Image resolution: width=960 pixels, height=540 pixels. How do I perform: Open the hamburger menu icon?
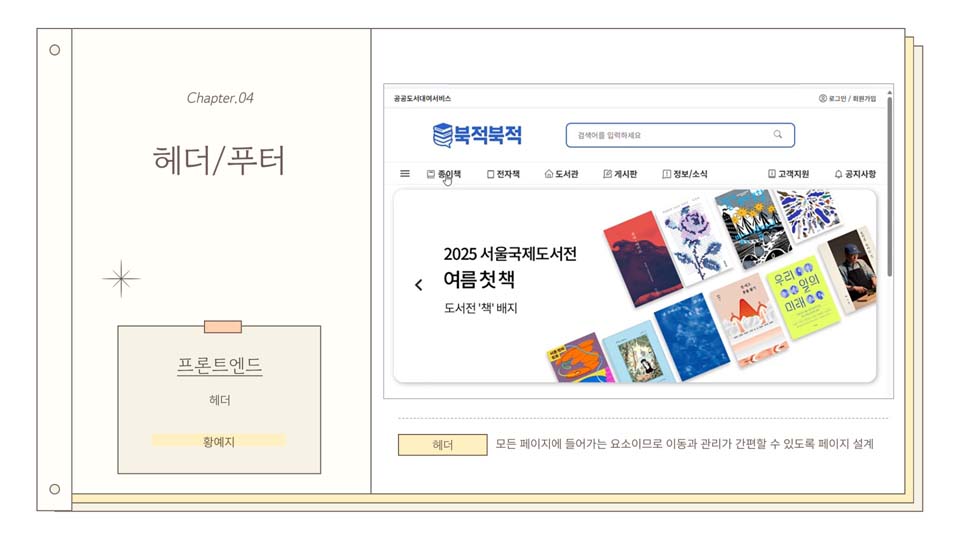click(x=405, y=174)
